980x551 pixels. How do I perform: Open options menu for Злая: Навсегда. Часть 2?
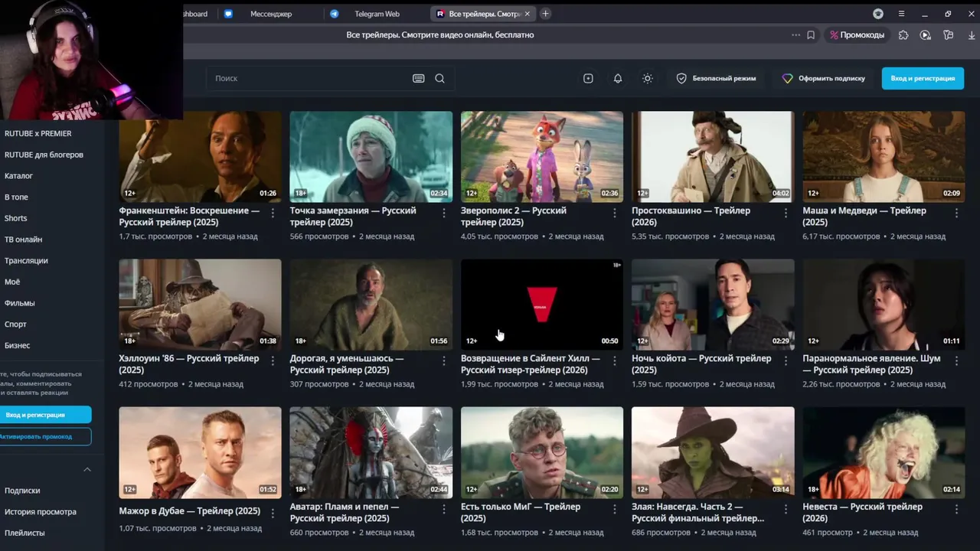786,510
